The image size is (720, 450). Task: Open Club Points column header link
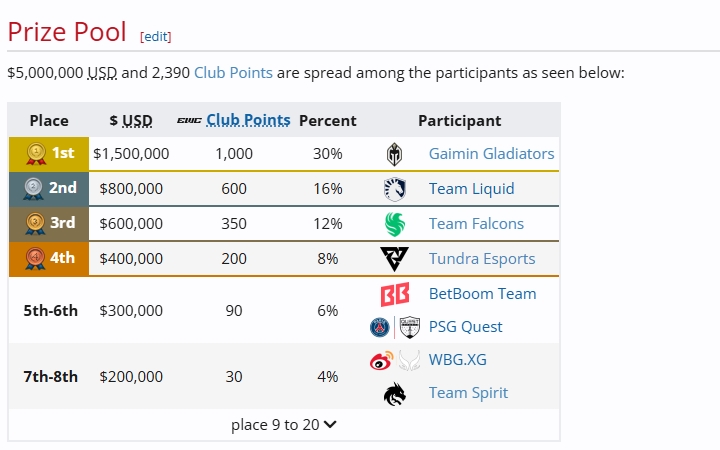point(248,120)
